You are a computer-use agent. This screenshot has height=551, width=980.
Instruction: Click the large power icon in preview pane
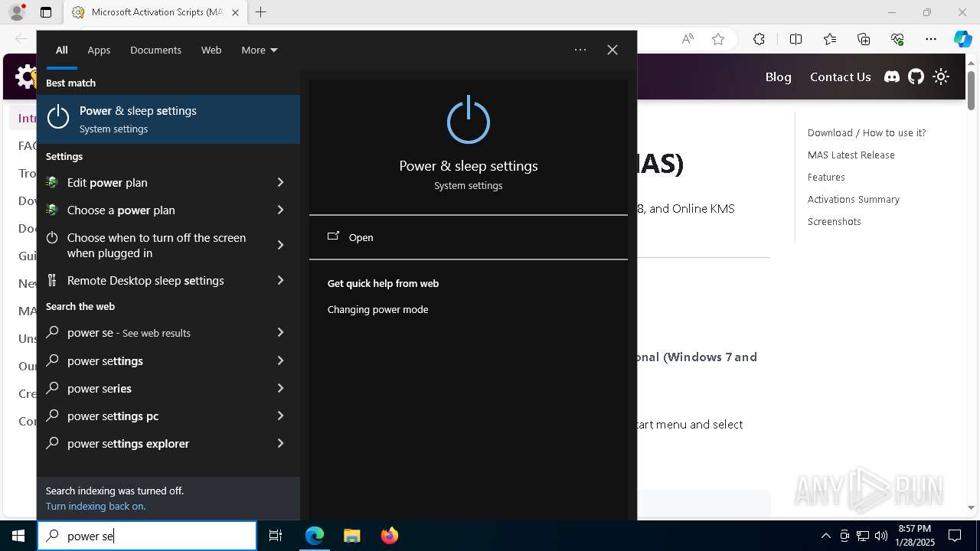(469, 121)
